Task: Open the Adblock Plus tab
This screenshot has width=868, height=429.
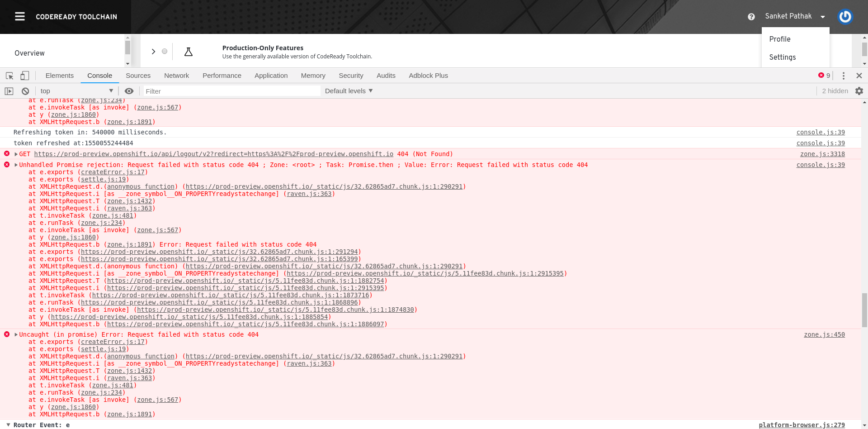Action: tap(428, 76)
